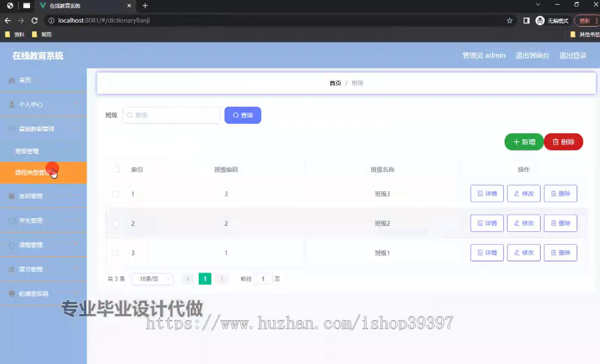Tick the checkbox for row 班级3
600x364 pixels.
115,194
